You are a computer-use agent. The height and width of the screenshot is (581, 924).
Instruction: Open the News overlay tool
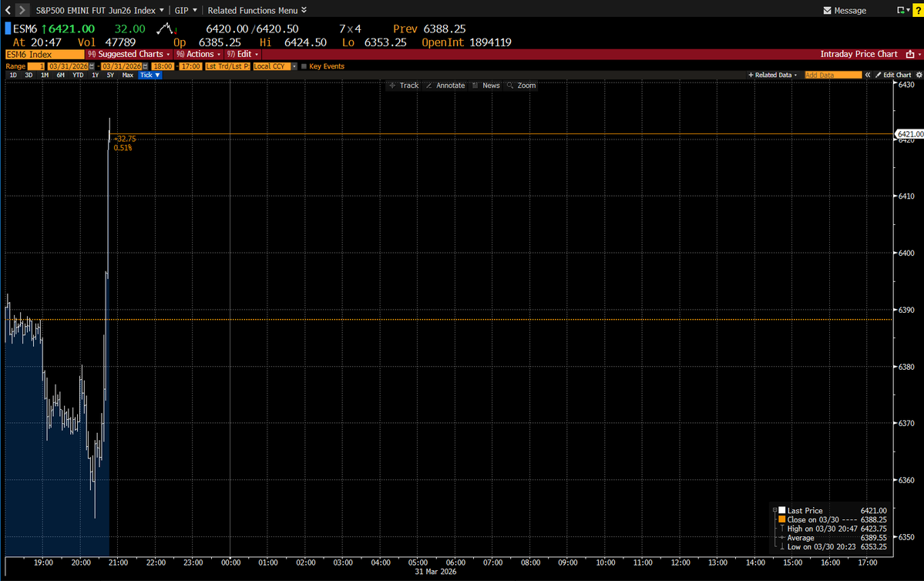click(x=486, y=86)
